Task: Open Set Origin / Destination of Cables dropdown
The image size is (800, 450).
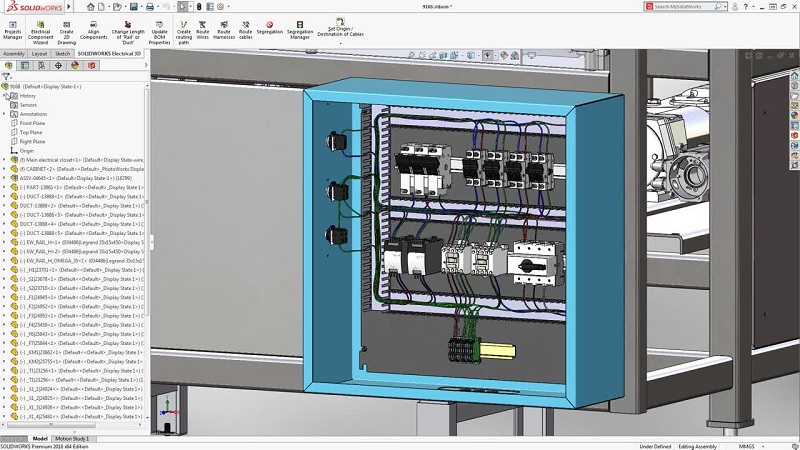Action: click(340, 43)
